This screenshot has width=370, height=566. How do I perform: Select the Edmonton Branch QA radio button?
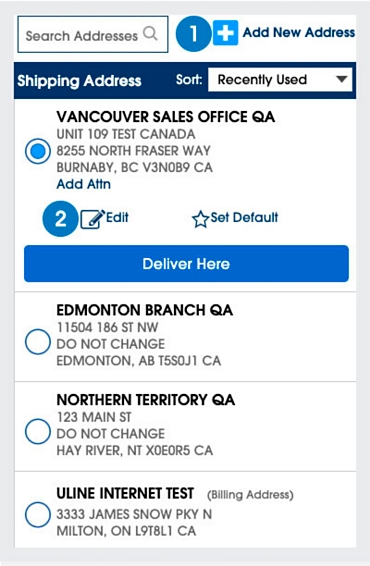point(38,341)
